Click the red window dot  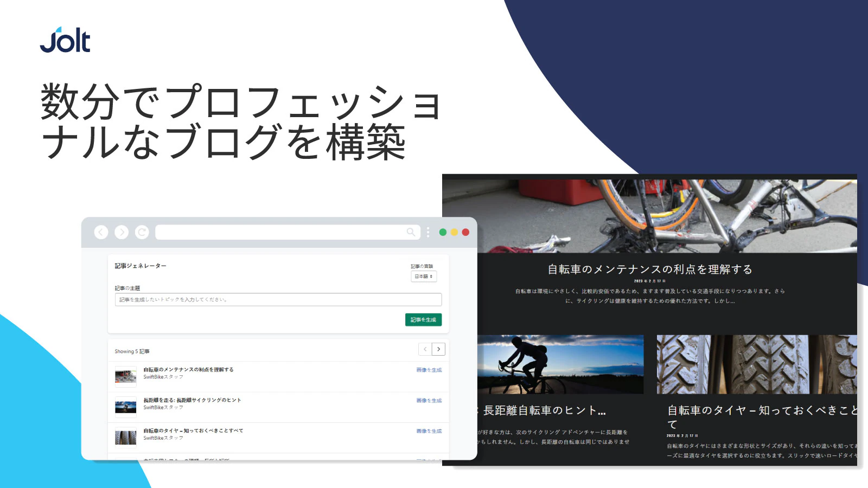click(x=465, y=232)
